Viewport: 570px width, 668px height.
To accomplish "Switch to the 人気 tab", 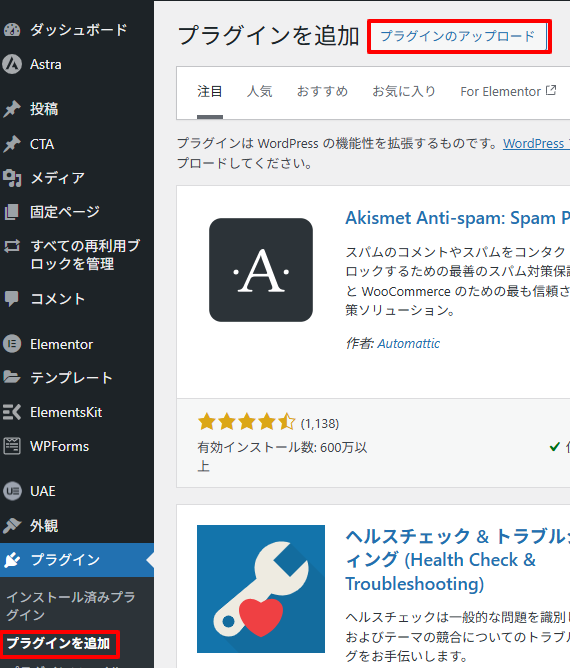I will [x=259, y=91].
